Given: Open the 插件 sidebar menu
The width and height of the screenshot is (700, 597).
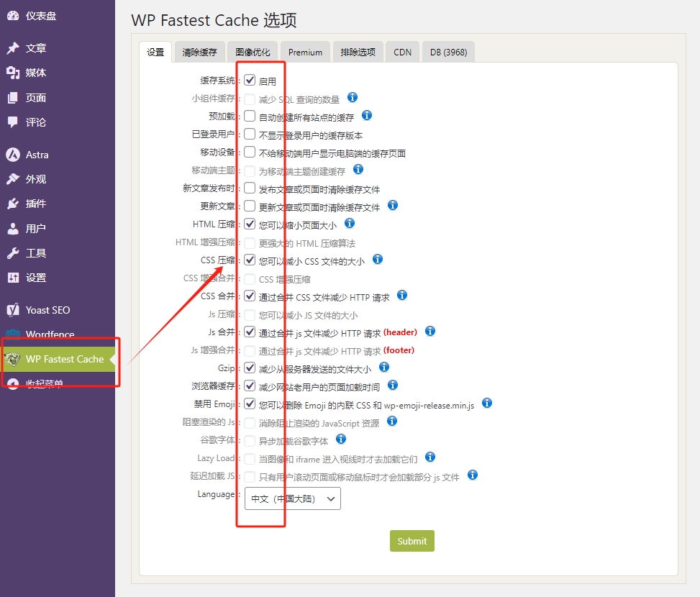Looking at the screenshot, I should 58,204.
